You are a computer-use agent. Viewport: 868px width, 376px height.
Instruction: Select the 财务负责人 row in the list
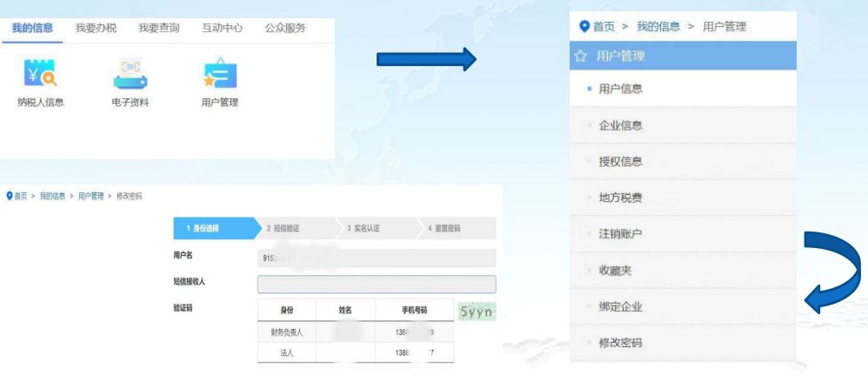[356, 332]
